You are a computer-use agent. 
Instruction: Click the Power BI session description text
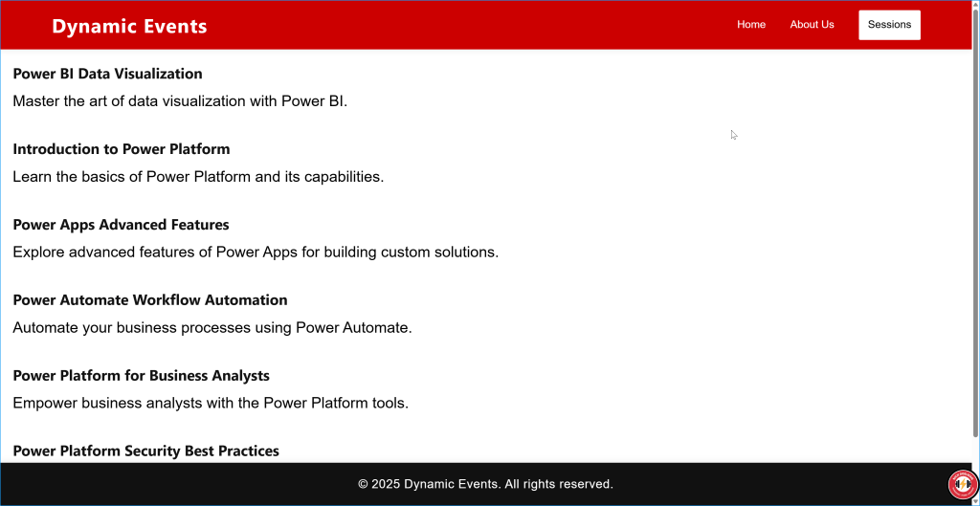[x=180, y=100]
